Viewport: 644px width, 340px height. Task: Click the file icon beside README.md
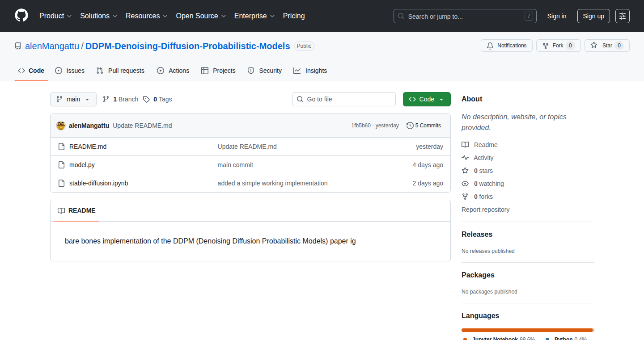(x=62, y=147)
